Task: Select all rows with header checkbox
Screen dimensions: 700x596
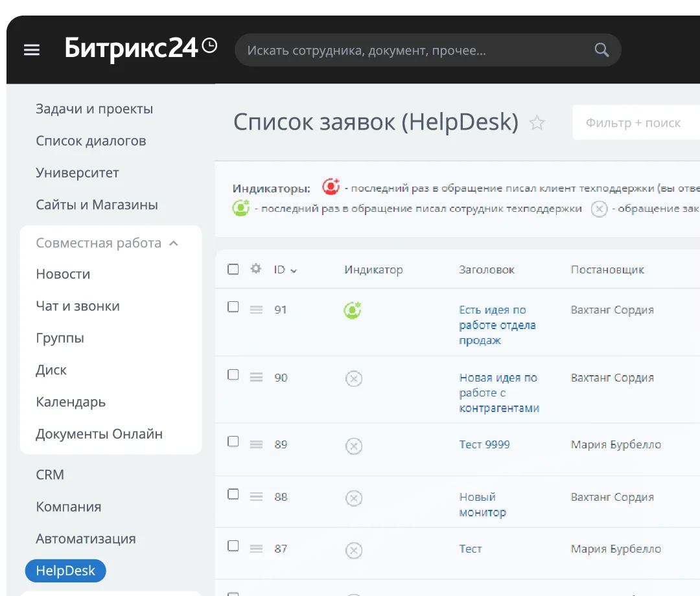Action: 233,269
